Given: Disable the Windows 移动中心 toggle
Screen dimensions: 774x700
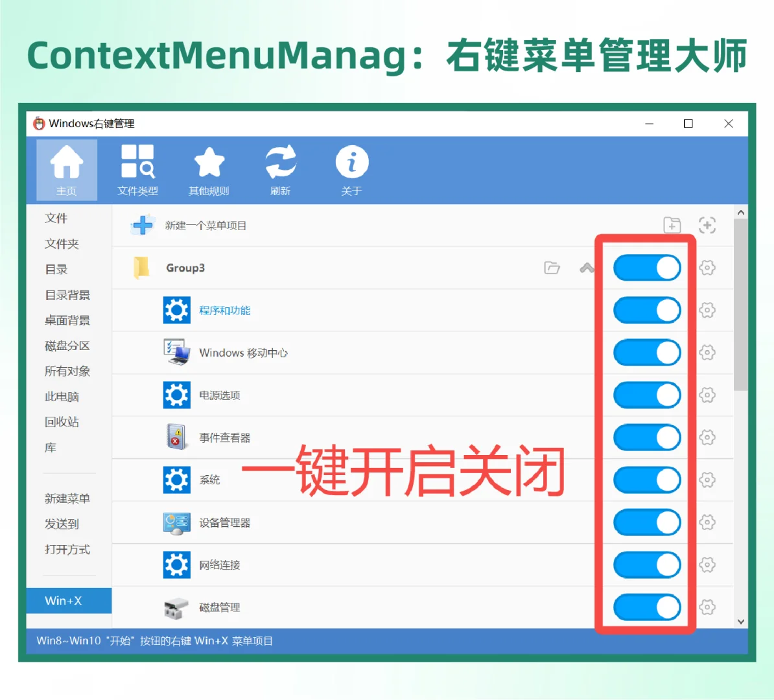Looking at the screenshot, I should coord(646,353).
